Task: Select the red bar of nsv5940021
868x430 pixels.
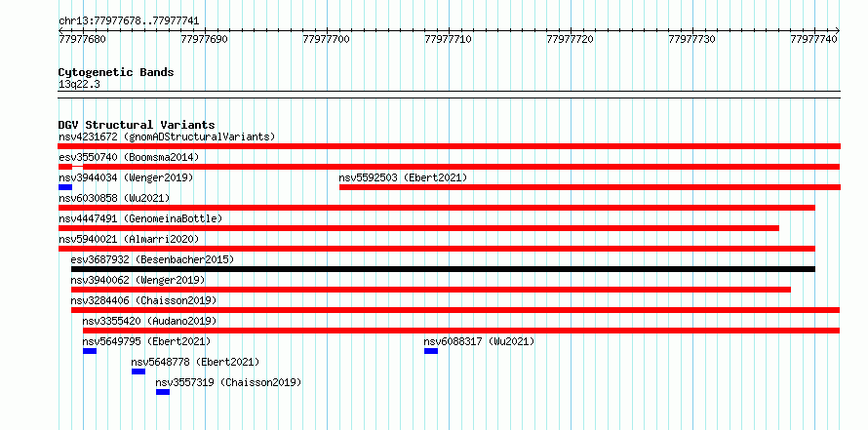Action: [437, 249]
